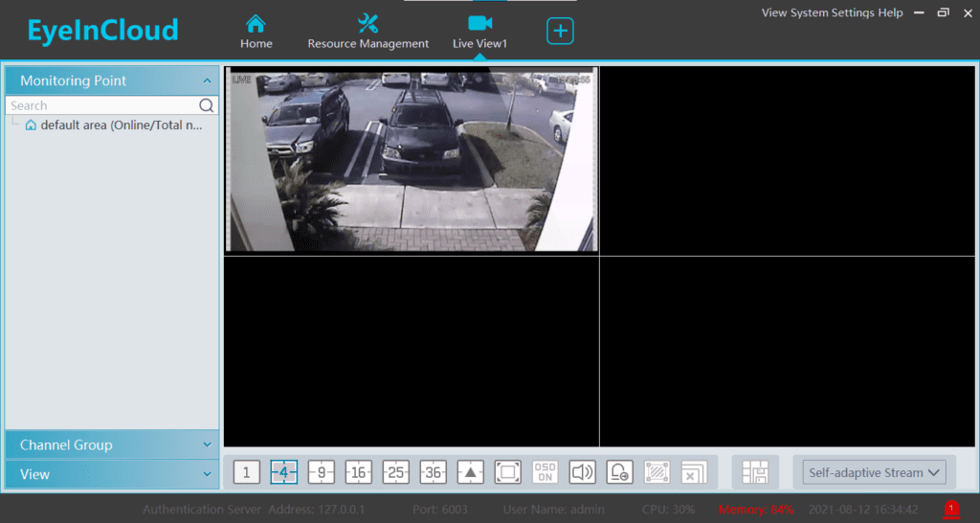Screen dimensions: 980x523
Task: Toggle the audio speaker button
Action: (582, 472)
